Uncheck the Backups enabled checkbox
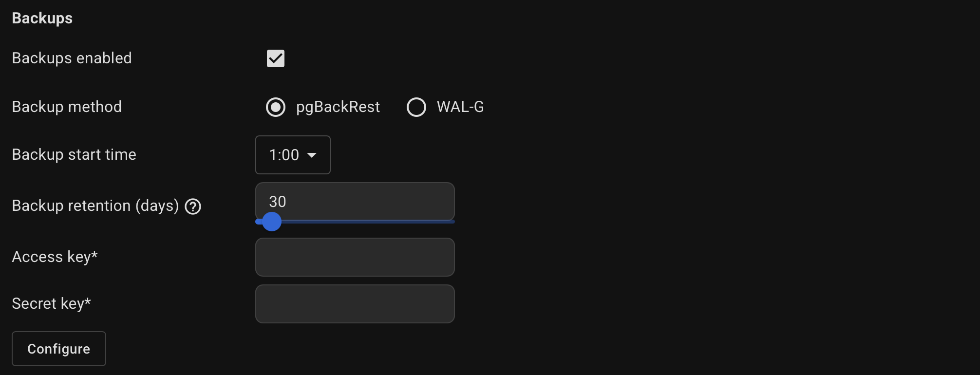Image resolution: width=980 pixels, height=375 pixels. (276, 58)
